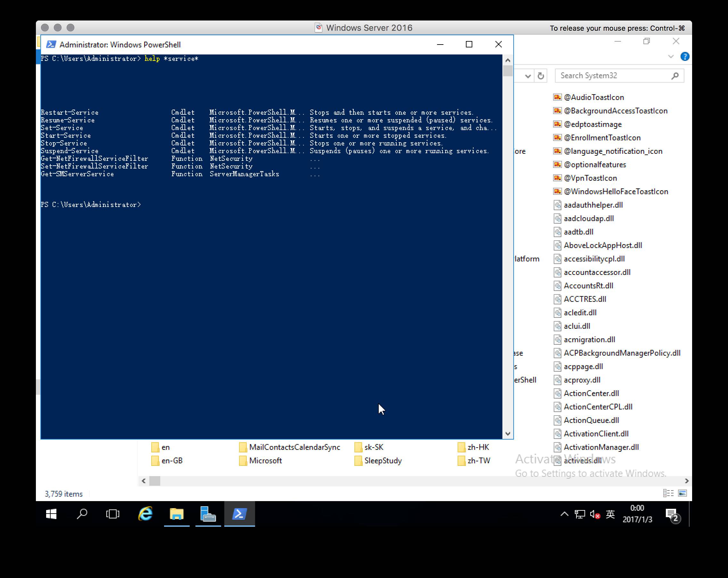The height and width of the screenshot is (578, 728).
Task: Select the zh-TW folder
Action: [474, 460]
